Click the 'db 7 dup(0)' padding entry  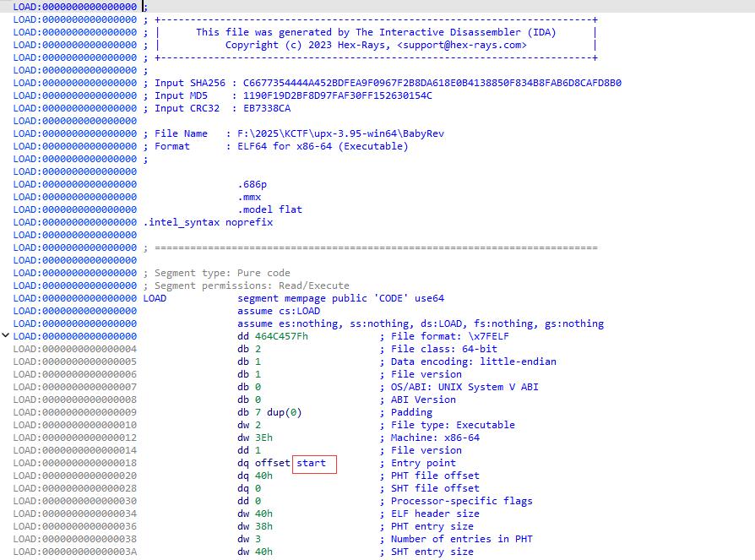click(269, 412)
